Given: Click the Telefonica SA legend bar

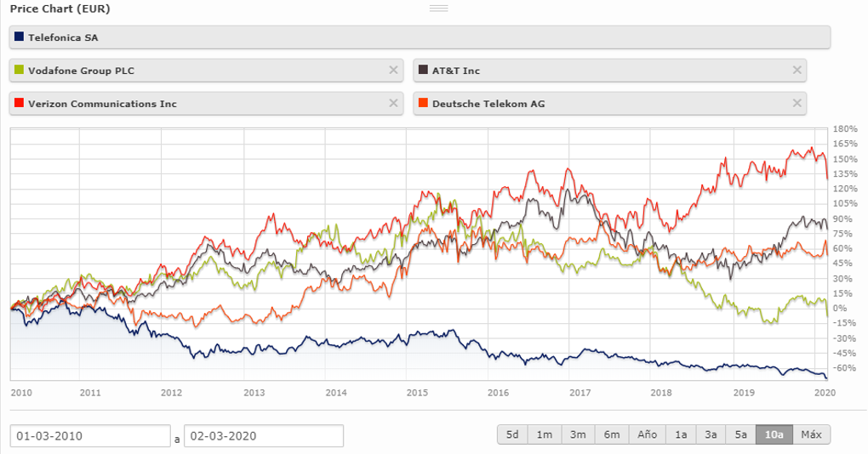Looking at the screenshot, I should pos(420,37).
